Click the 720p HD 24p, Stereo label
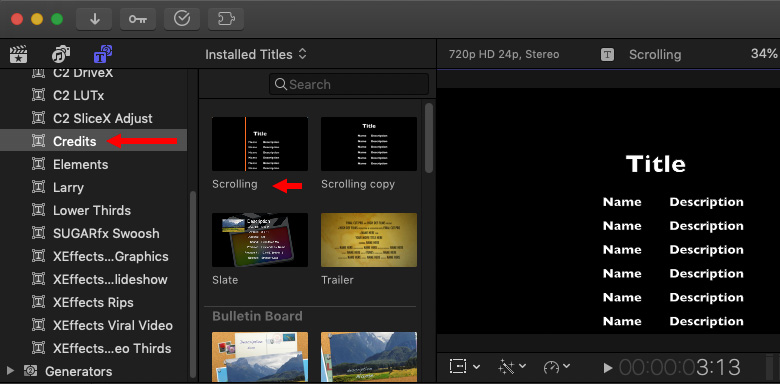Image resolution: width=780 pixels, height=384 pixels. (x=504, y=54)
